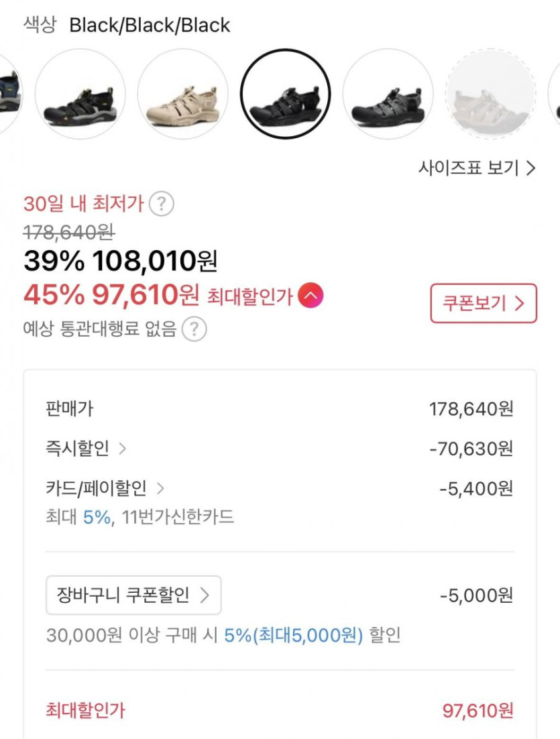Image resolution: width=560 pixels, height=739 pixels.
Task: Pick the black sandal right of selected swatch
Action: (x=388, y=94)
